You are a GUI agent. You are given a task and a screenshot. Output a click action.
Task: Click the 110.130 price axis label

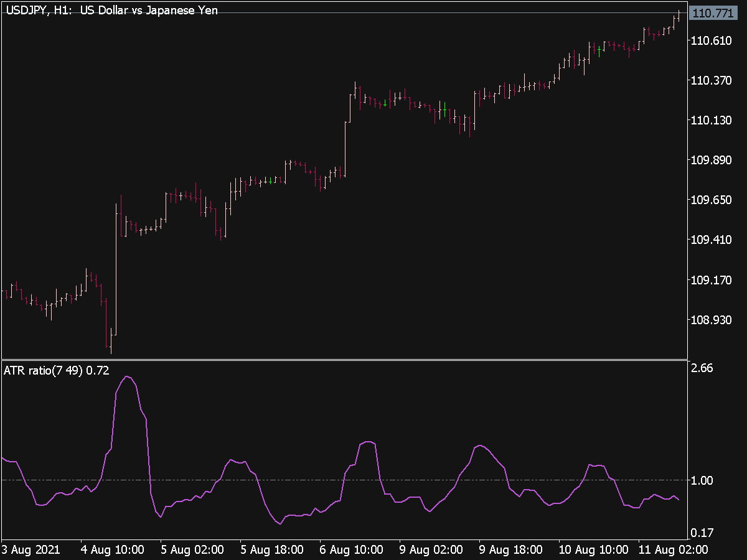(711, 120)
